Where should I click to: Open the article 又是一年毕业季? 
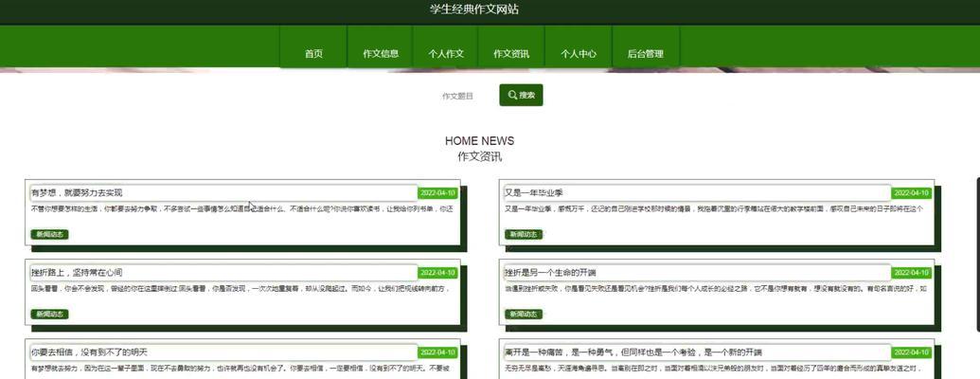pos(534,192)
